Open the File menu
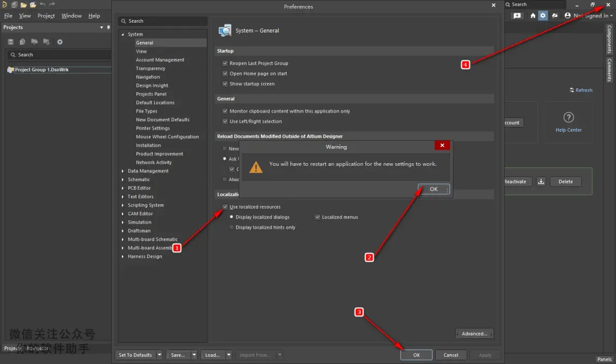This screenshot has width=616, height=364. [8, 15]
